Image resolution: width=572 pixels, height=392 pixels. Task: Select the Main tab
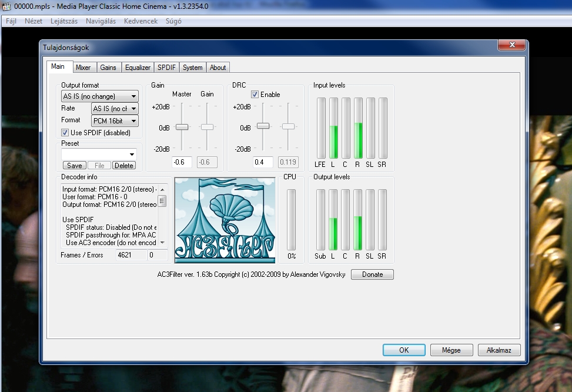pos(58,66)
